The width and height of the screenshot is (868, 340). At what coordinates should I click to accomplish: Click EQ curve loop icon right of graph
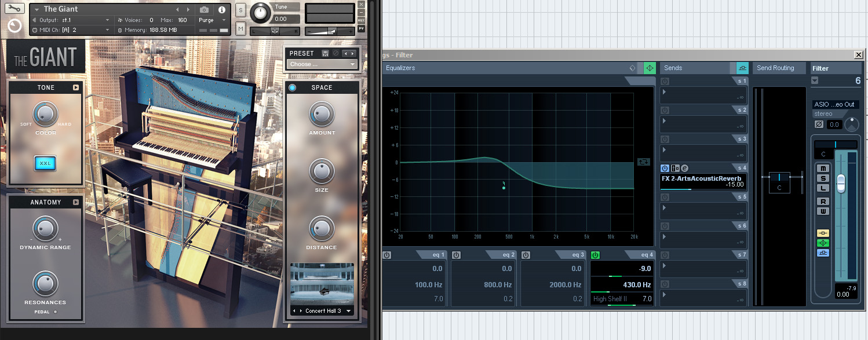tap(644, 162)
